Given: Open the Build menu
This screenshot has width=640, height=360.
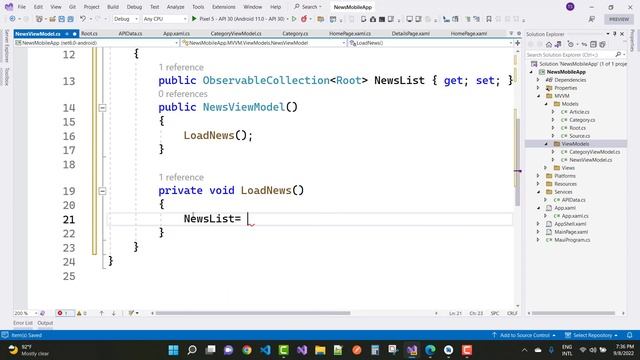Looking at the screenshot, I should [x=113, y=7].
